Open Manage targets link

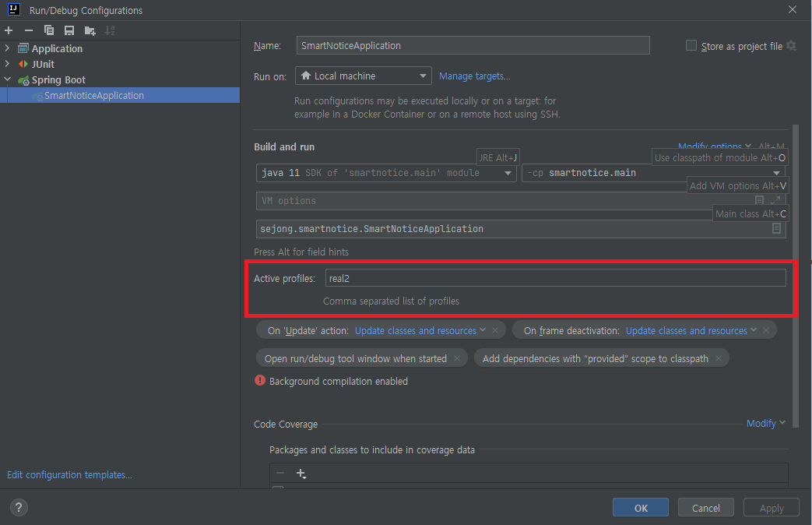474,76
